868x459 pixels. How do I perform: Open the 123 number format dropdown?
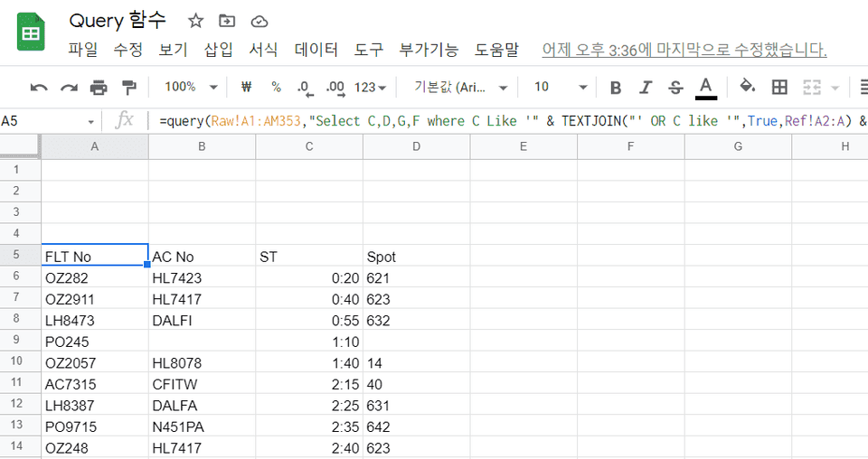pyautogui.click(x=370, y=88)
